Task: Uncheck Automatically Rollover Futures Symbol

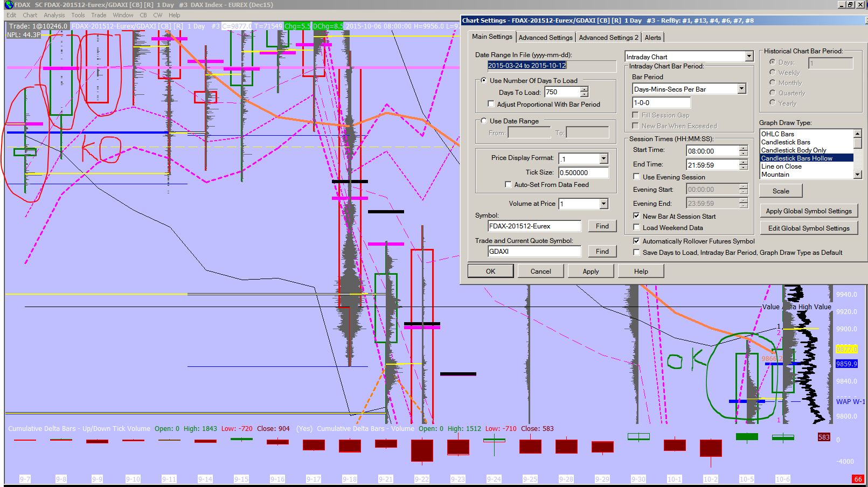Action: tap(636, 241)
